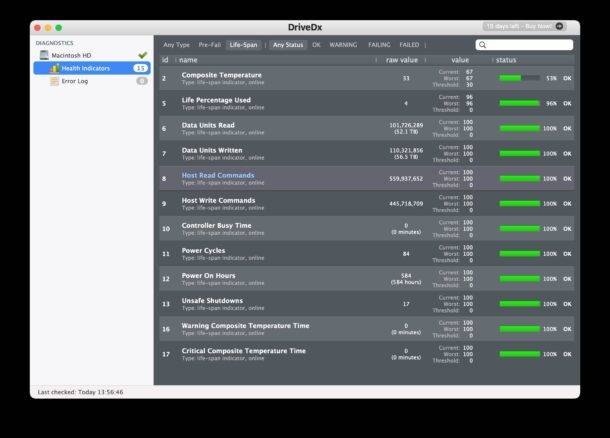Click raw value 559,937,652
This screenshot has width=610, height=438.
406,179
